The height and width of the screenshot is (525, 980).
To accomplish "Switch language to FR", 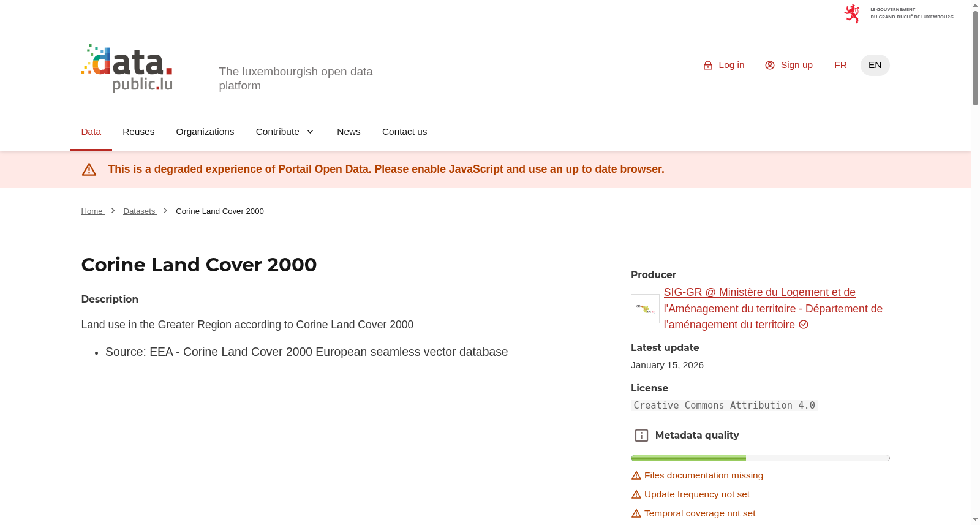I will tap(840, 65).
